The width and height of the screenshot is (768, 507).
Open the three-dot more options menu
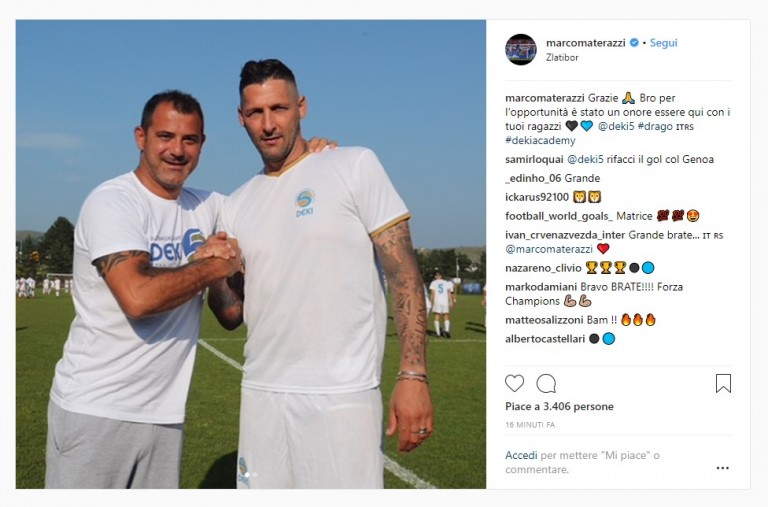pyautogui.click(x=722, y=468)
